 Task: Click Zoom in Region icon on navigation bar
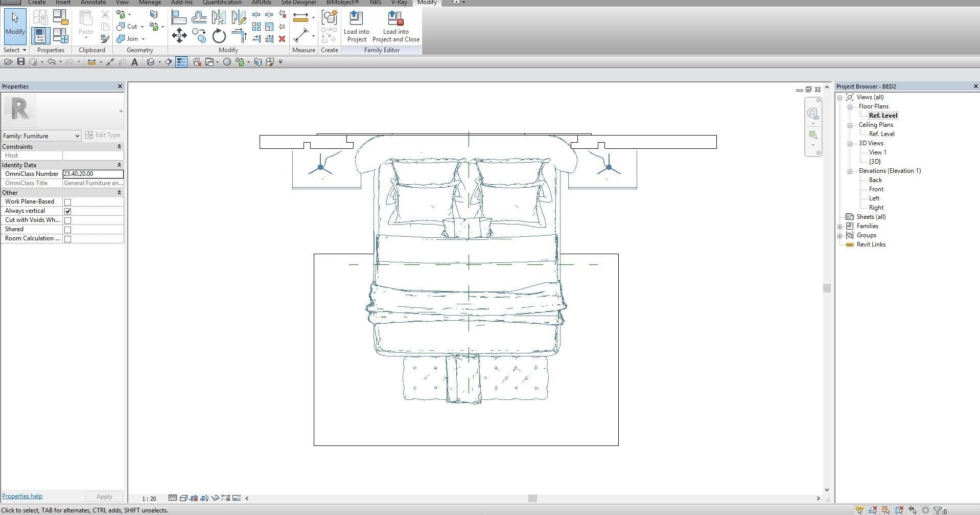813,135
